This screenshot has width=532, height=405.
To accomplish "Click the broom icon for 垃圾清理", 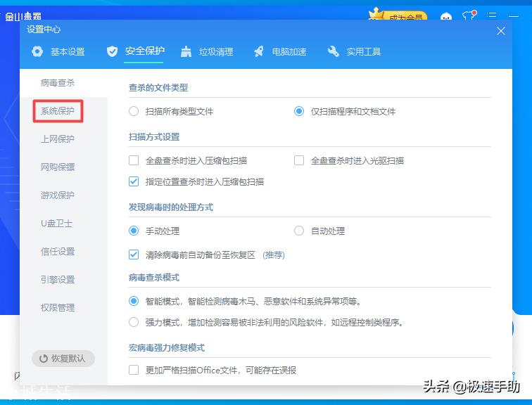I will [x=186, y=51].
